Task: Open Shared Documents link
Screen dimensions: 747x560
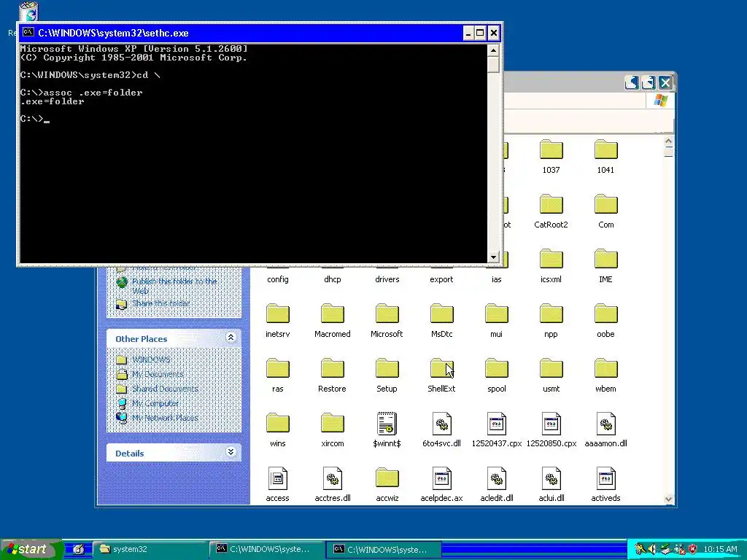Action: 165,389
